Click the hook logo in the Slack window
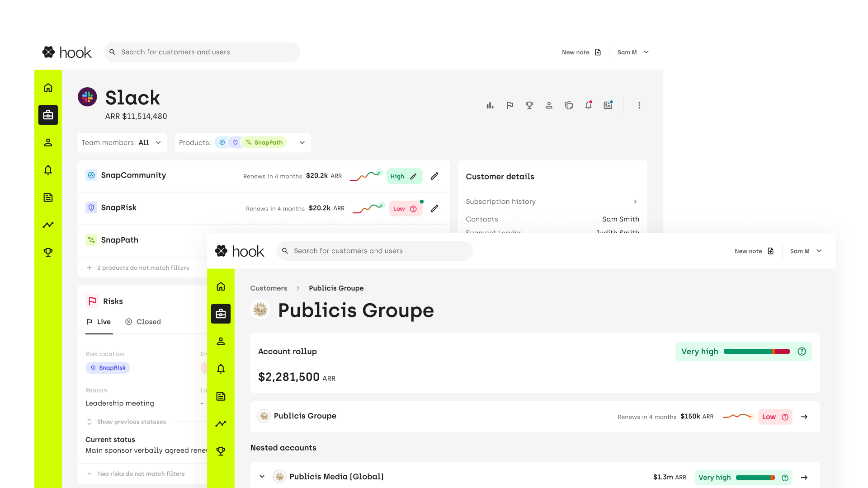 click(x=67, y=52)
